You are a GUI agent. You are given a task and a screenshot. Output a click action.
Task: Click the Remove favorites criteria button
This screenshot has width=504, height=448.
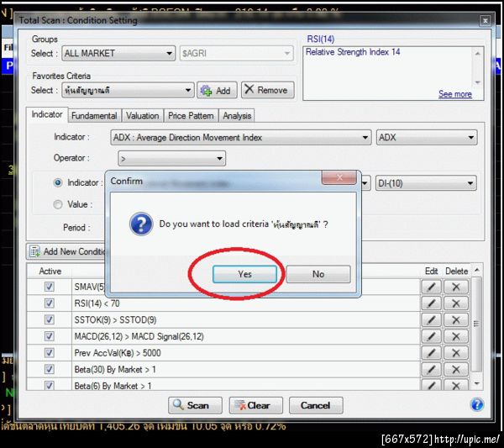coord(267,90)
